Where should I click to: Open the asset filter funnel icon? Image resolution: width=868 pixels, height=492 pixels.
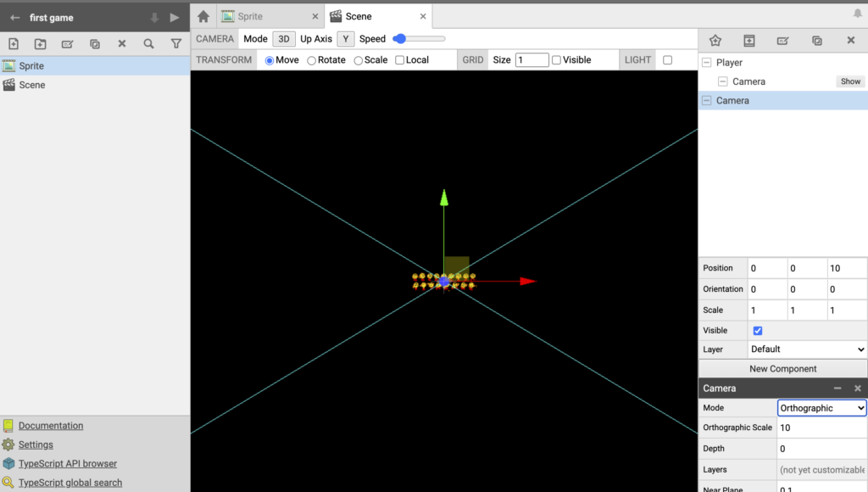(176, 44)
